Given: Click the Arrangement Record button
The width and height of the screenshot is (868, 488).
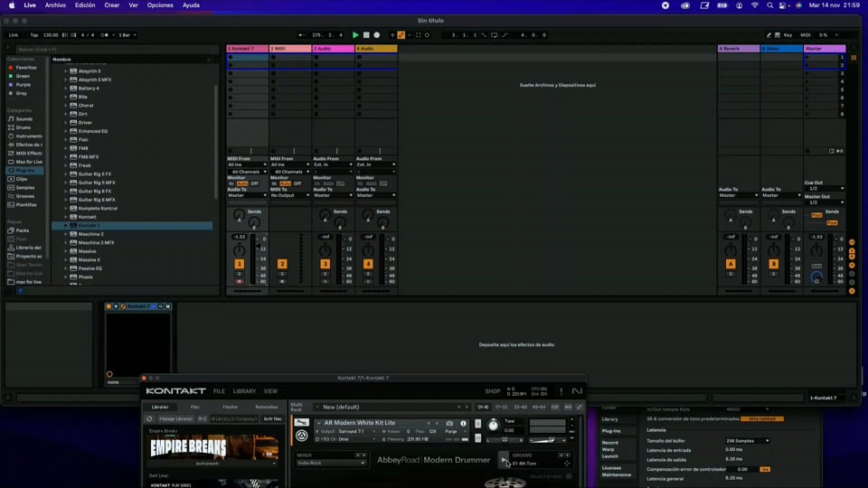Looking at the screenshot, I should 376,35.
